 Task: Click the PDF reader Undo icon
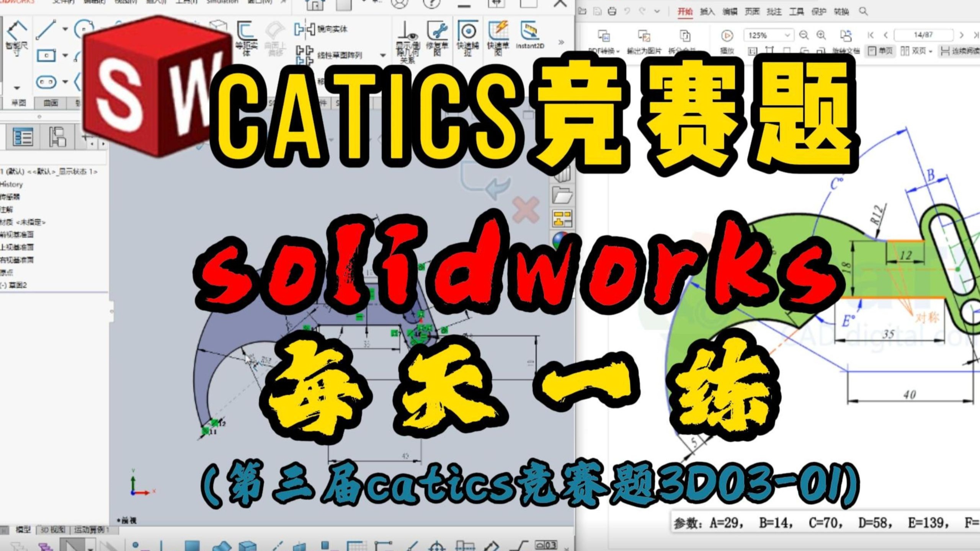[627, 11]
